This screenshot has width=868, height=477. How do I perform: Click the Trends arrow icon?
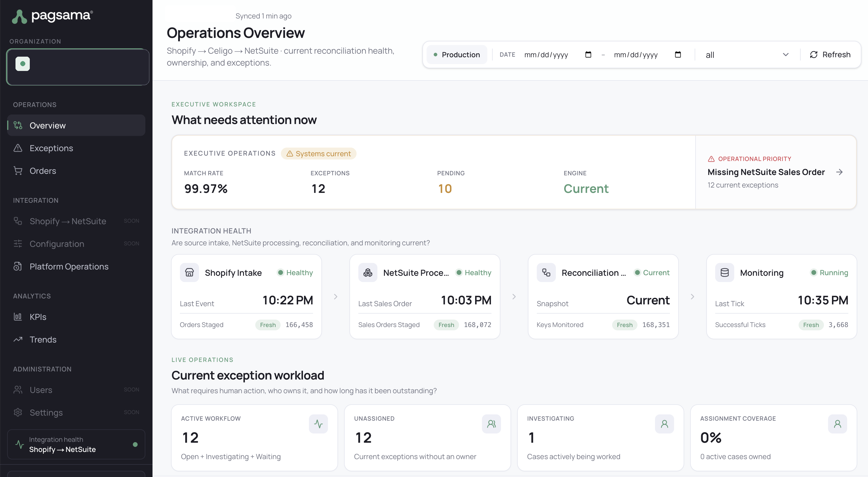pyautogui.click(x=18, y=339)
